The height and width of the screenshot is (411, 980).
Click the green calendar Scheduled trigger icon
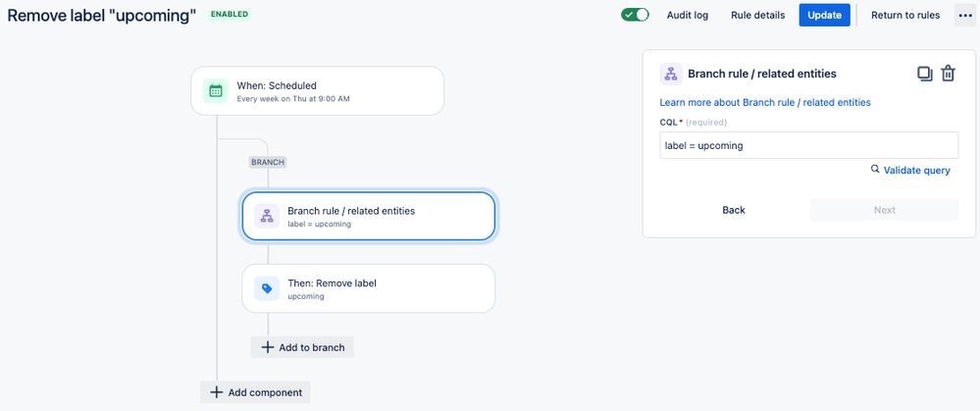coord(216,91)
